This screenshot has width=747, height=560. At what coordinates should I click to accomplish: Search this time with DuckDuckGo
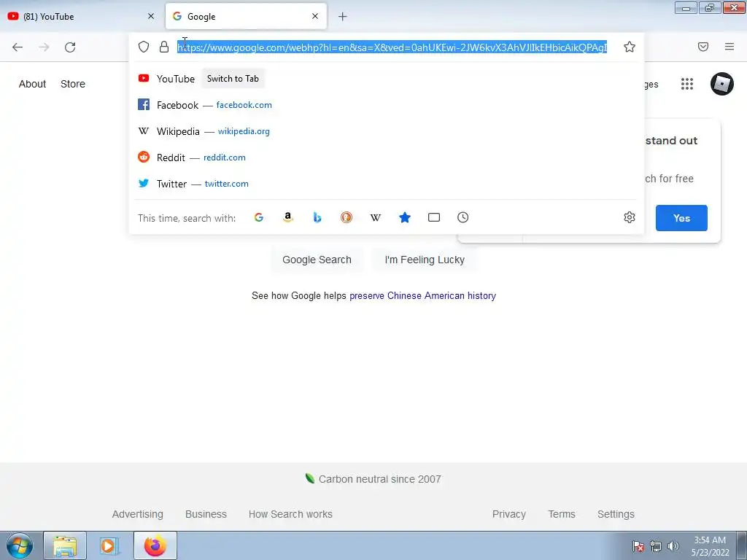coord(347,217)
